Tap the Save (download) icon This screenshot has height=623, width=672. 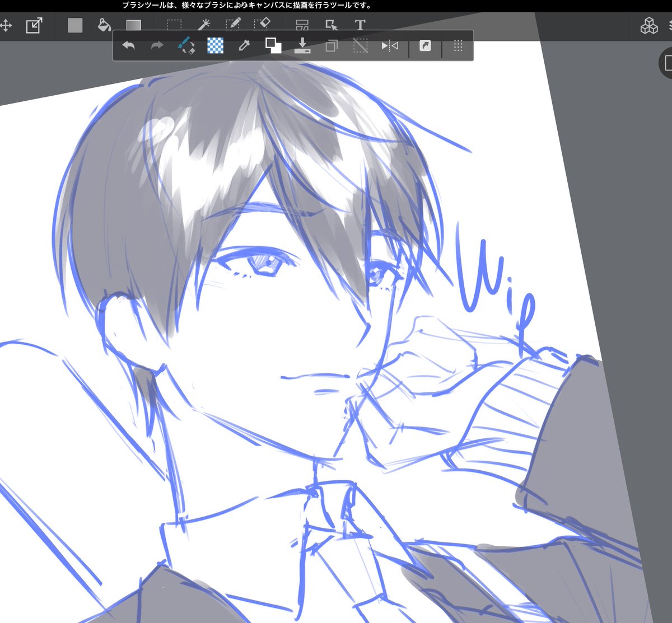pyautogui.click(x=302, y=46)
